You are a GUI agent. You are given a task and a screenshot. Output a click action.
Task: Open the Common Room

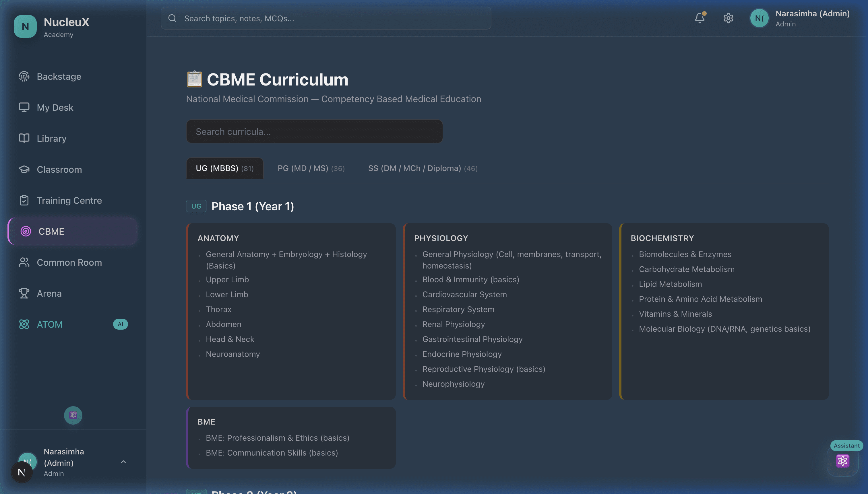69,262
